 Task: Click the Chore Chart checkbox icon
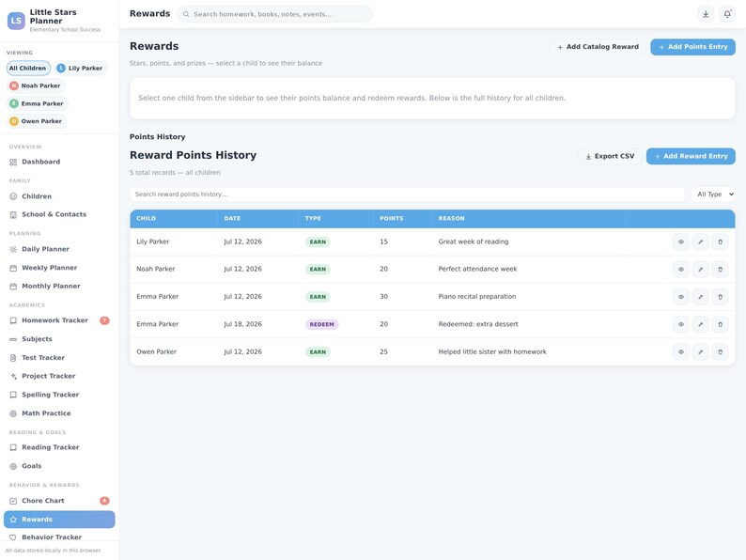coord(13,501)
